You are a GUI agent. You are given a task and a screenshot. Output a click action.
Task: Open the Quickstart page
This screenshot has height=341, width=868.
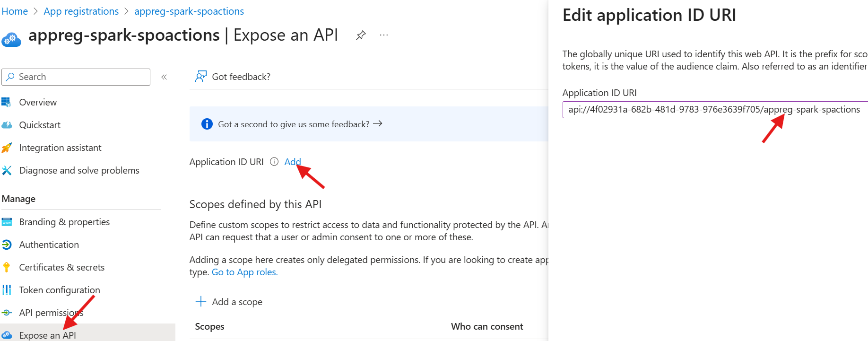click(x=40, y=125)
